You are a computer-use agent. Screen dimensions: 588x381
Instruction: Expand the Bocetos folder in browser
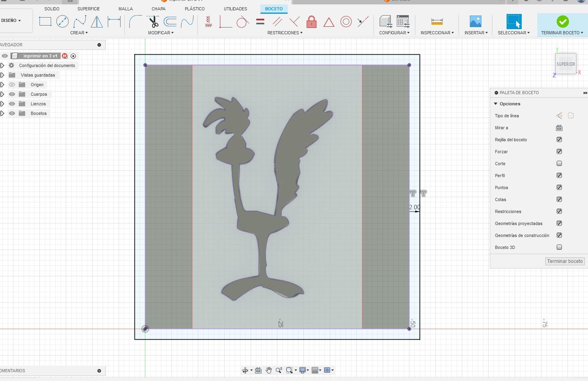2,113
